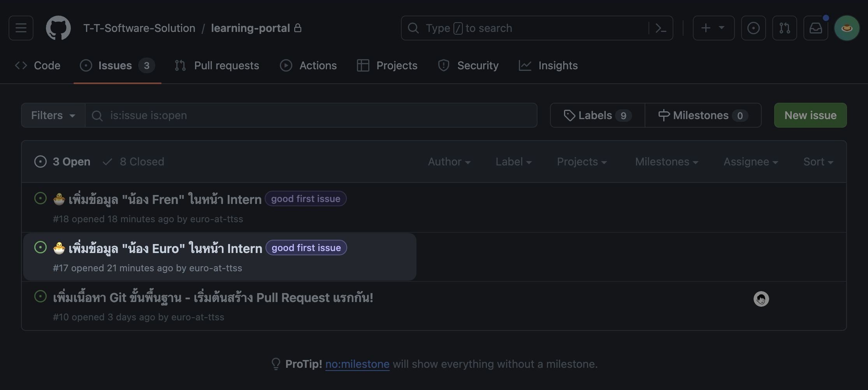Switch to the Insights tab
The width and height of the screenshot is (868, 390).
point(548,65)
